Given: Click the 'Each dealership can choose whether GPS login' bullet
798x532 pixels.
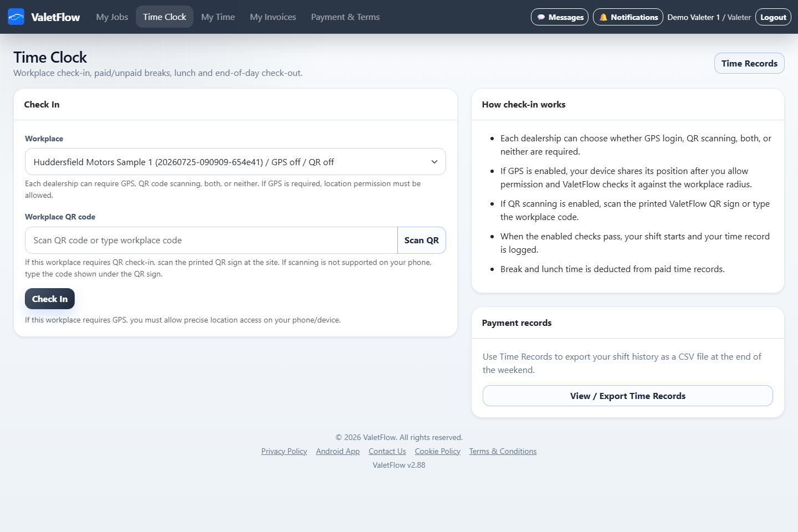Looking at the screenshot, I should (x=636, y=145).
